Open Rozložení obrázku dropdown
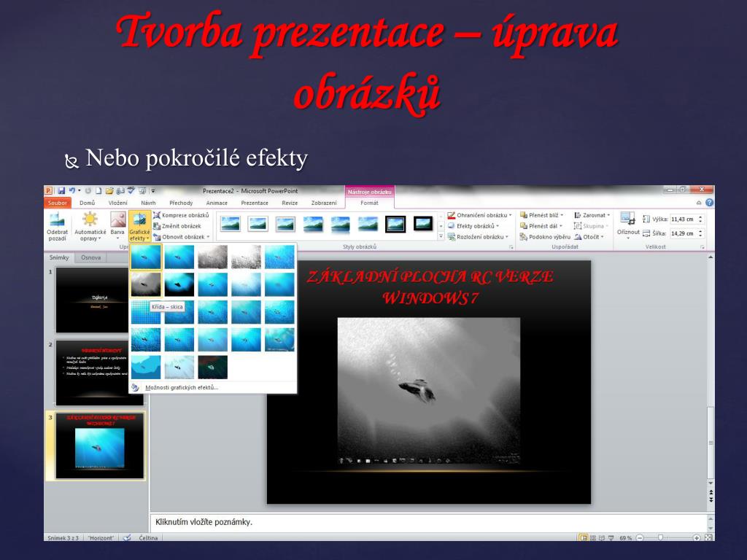Image resolution: width=747 pixels, height=560 pixels. [479, 237]
